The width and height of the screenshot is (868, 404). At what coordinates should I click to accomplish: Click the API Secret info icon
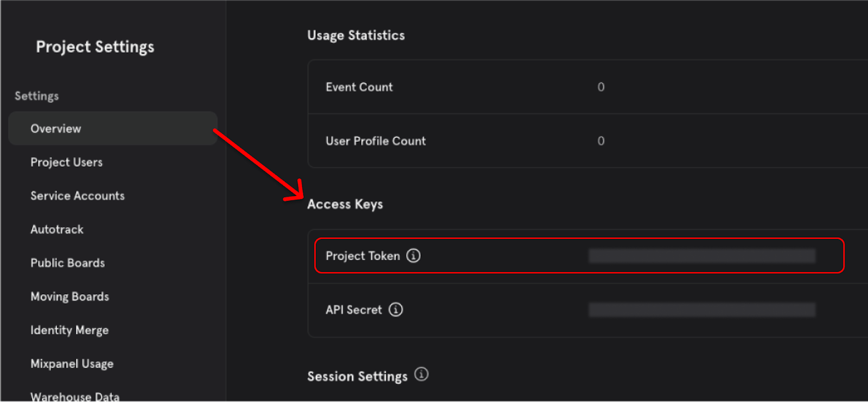[x=396, y=310]
